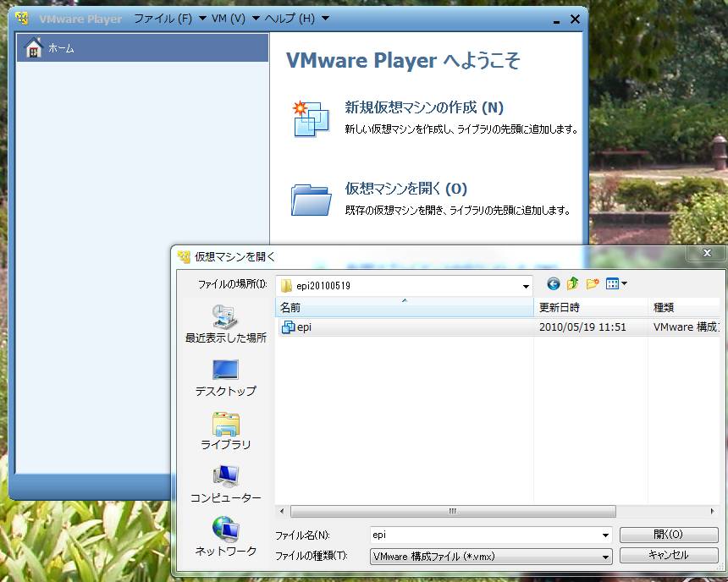The image size is (728, 582).
Task: Open the VM (V) menu
Action: pyautogui.click(x=228, y=19)
